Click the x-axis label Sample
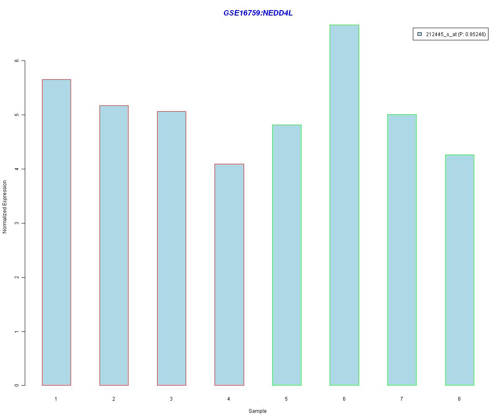Screen dimensions: 504x420 [x=257, y=411]
